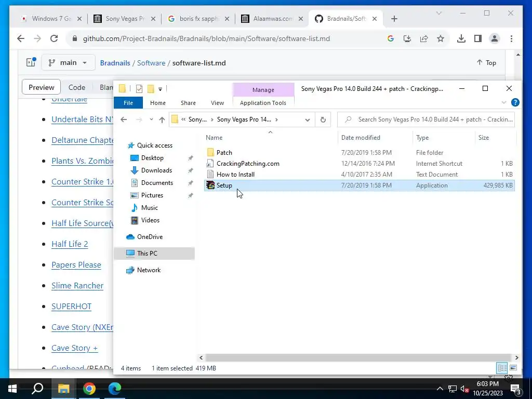This screenshot has height=399, width=532.
Task: Open Application Tools ribbon tab
Action: click(263, 103)
